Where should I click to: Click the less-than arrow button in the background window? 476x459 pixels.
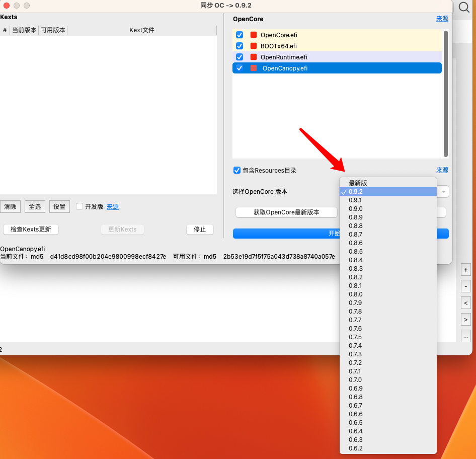(x=465, y=303)
